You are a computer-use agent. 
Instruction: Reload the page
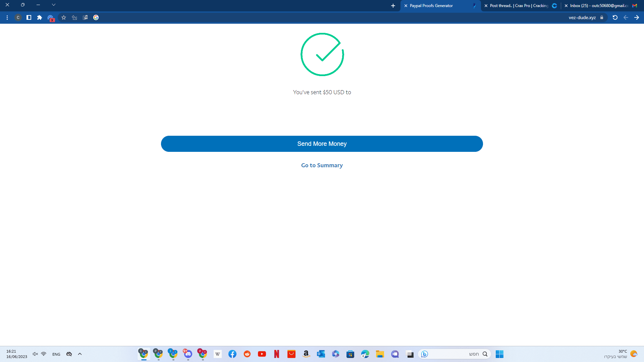pos(615,17)
